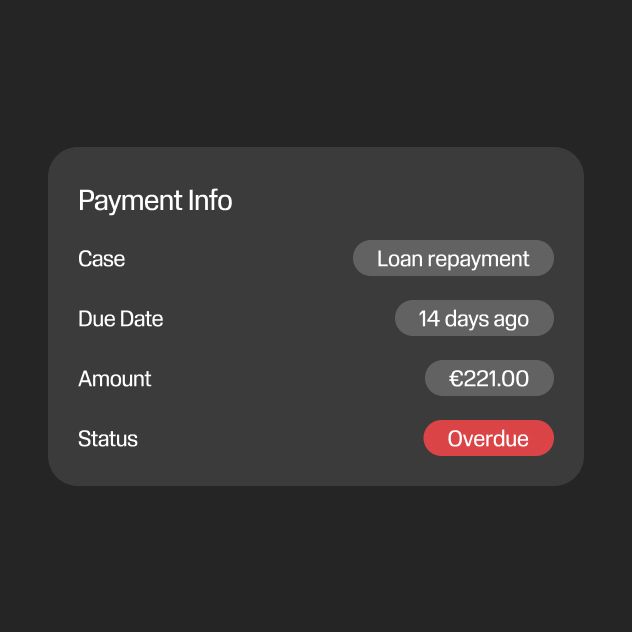Click the red Overdue status badge
This screenshot has height=632, width=632.
(489, 438)
